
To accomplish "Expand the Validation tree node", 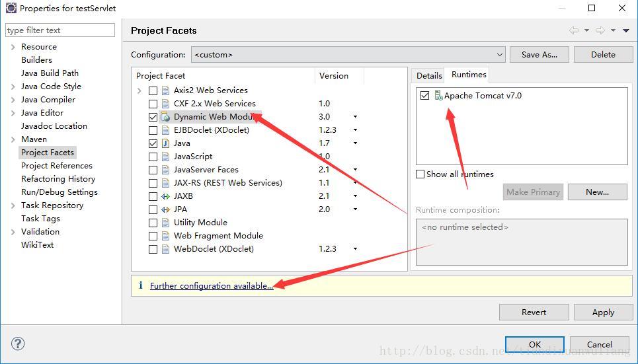I will 13,232.
